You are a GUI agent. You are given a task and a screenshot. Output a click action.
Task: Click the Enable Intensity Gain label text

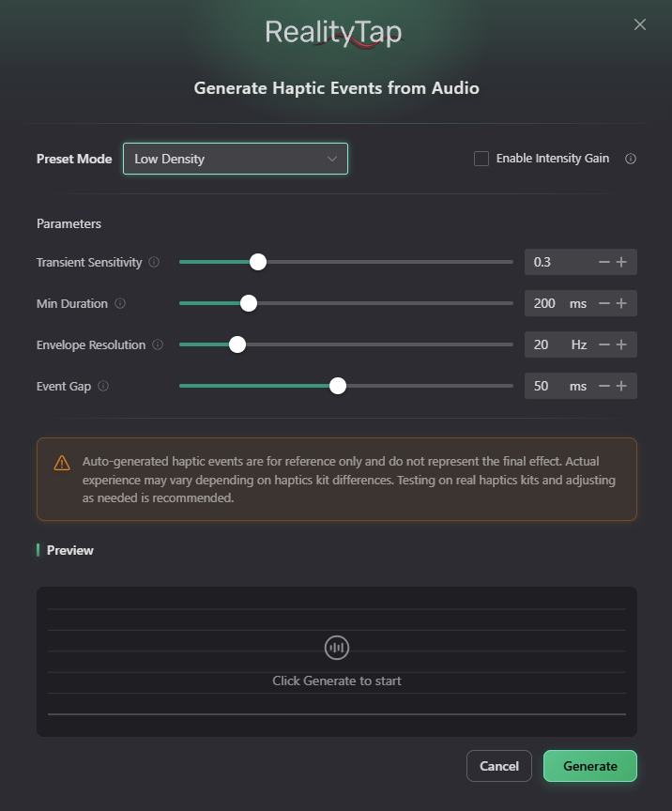[553, 159]
